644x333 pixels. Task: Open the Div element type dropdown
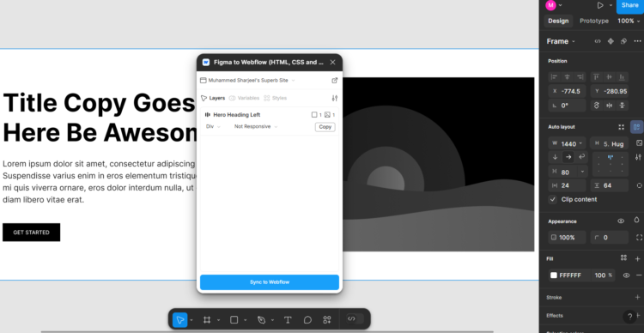[213, 126]
